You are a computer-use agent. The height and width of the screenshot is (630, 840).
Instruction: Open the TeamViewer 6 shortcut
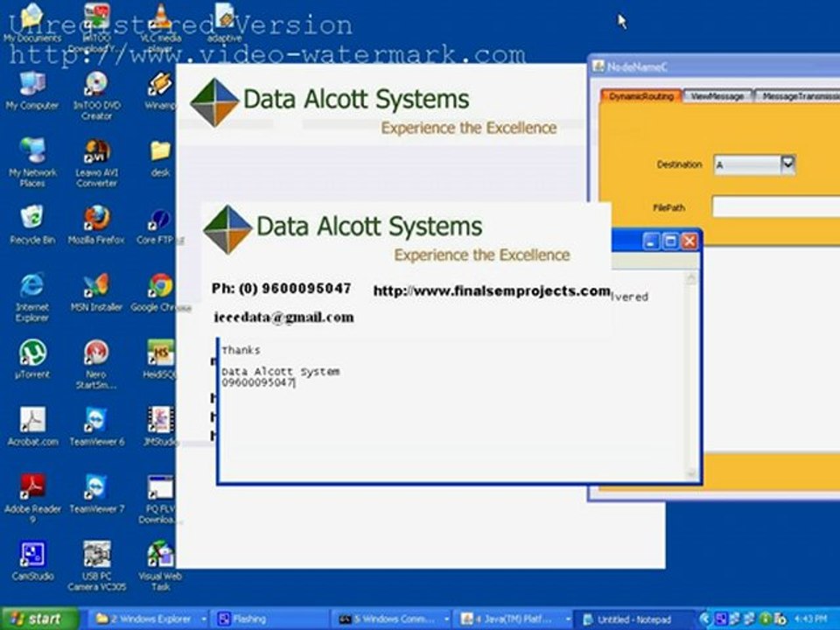(96, 426)
